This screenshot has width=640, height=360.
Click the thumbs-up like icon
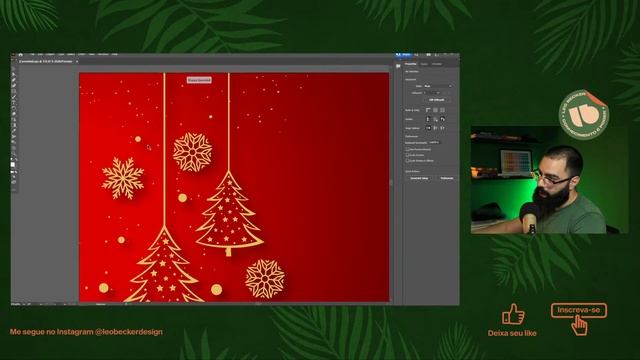coord(513,314)
